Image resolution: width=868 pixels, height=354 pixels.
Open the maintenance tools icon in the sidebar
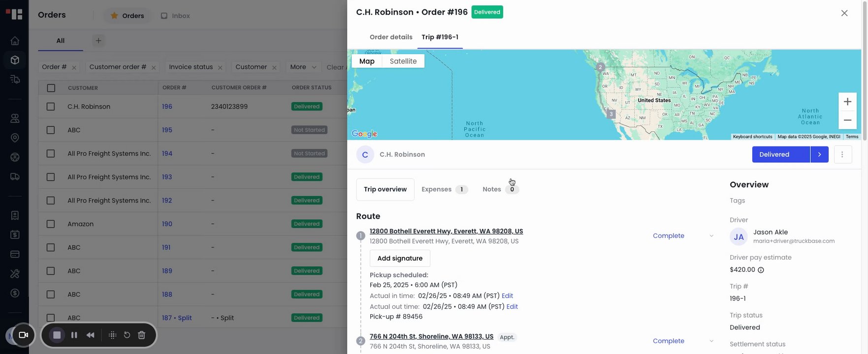tap(15, 273)
